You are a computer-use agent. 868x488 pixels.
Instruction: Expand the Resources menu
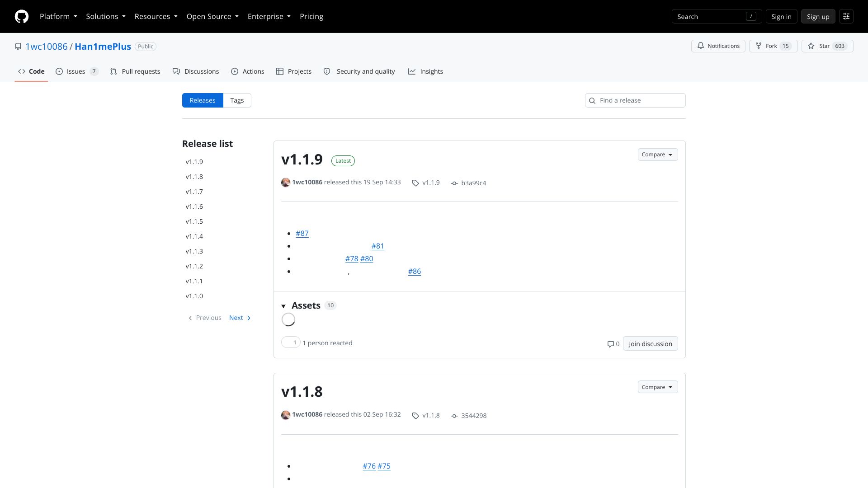(x=156, y=17)
